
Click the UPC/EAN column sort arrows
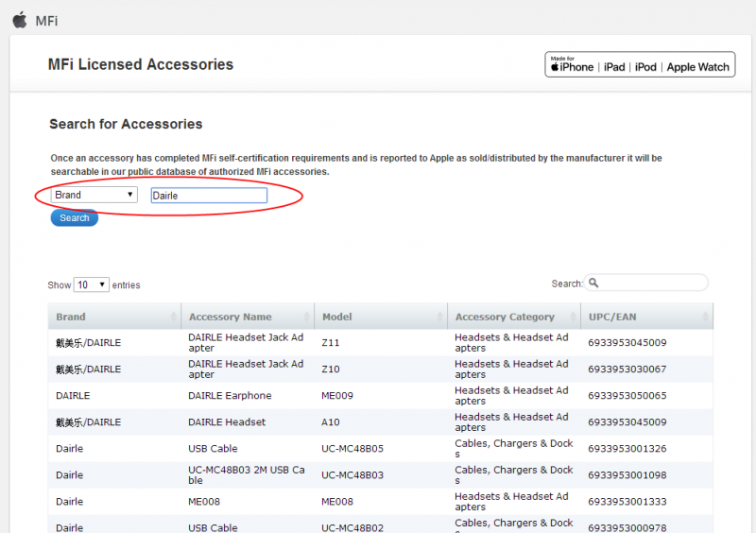[x=706, y=317]
